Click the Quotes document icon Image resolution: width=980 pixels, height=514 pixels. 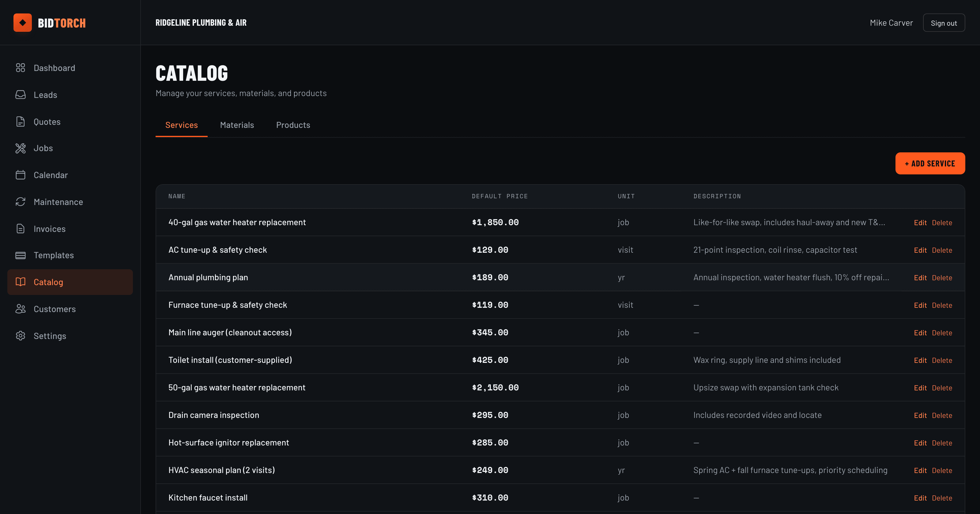21,122
